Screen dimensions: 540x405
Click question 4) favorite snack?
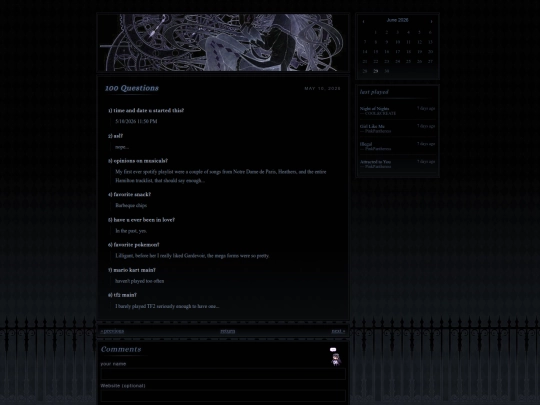(x=129, y=195)
